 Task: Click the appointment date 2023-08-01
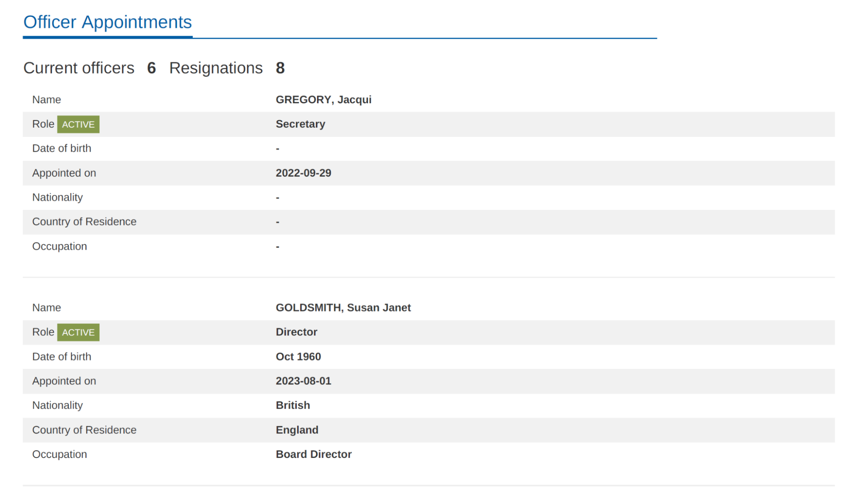tap(304, 381)
